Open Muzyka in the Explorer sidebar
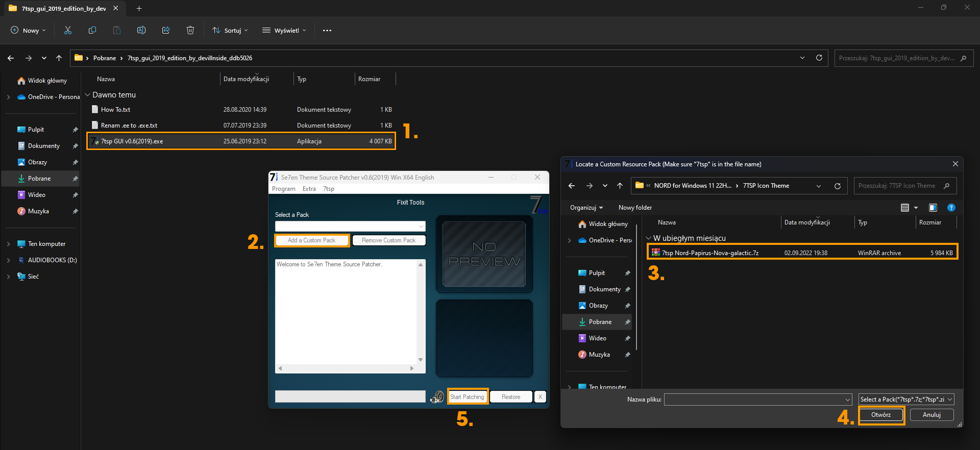 [38, 211]
